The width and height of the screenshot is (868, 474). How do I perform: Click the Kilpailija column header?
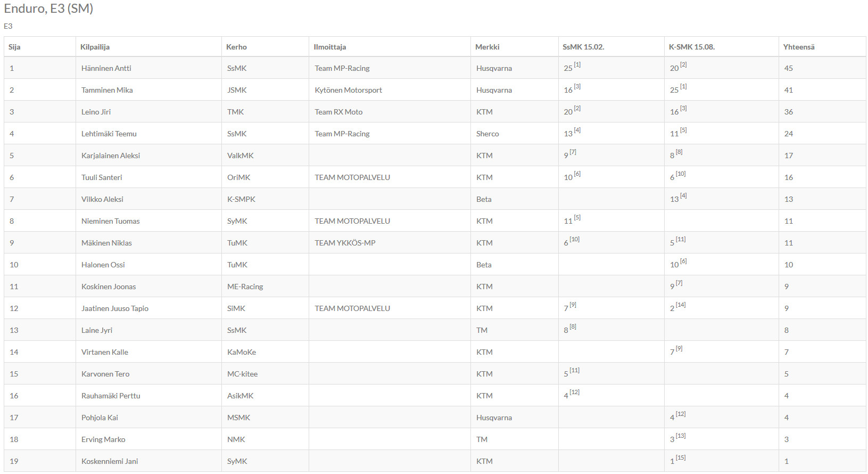pyautogui.click(x=95, y=47)
